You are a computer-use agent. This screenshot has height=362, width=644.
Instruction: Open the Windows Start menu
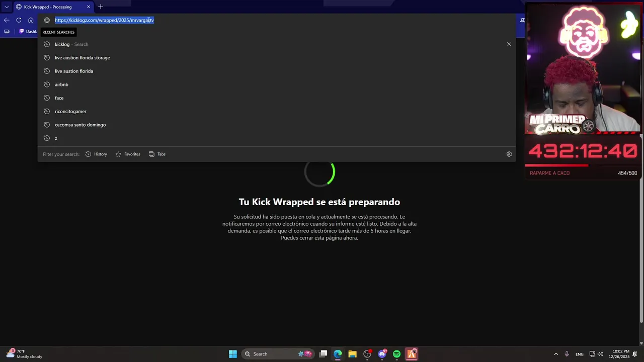coord(233,354)
